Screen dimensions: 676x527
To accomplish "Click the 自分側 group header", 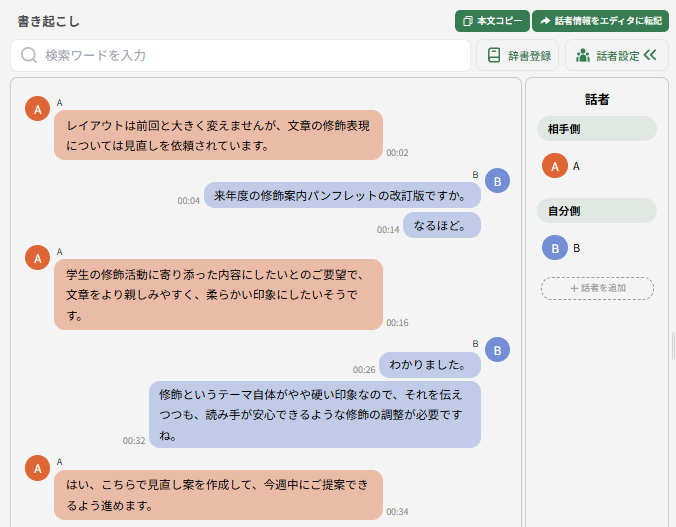I will (597, 210).
